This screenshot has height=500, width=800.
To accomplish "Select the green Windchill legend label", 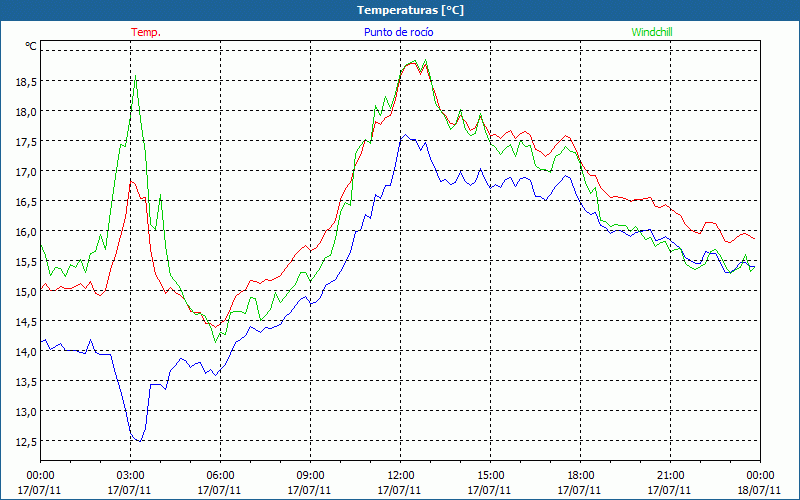I will (652, 32).
